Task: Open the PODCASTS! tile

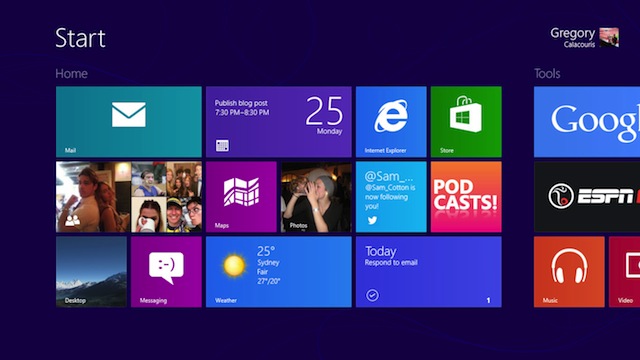Action: (466, 197)
